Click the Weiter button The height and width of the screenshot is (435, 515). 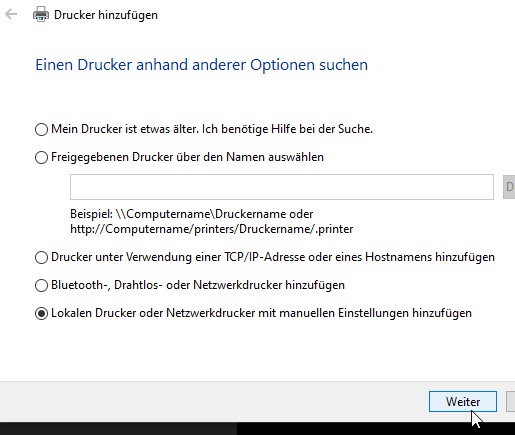(x=463, y=402)
